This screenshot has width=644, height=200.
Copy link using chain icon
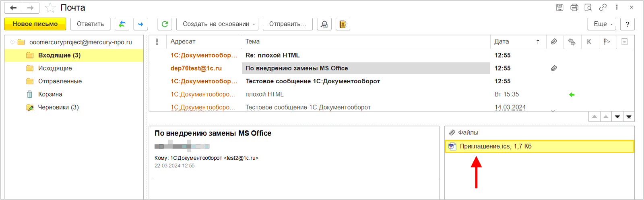tap(603, 7)
